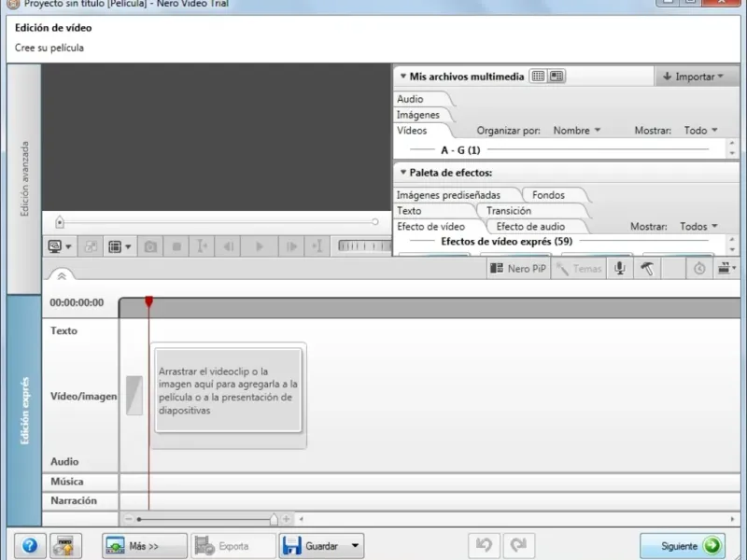This screenshot has height=560, width=747.
Task: Click the microphone narration record icon
Action: pyautogui.click(x=620, y=269)
